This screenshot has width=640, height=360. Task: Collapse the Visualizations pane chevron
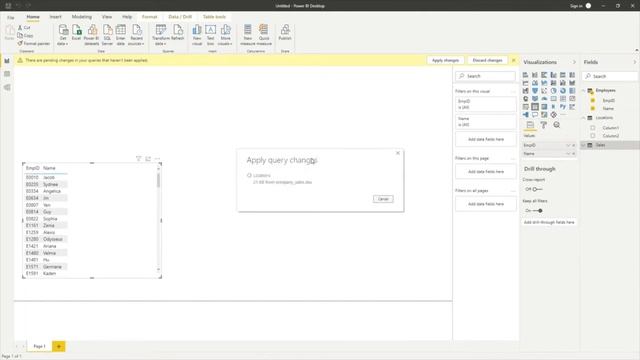(574, 62)
